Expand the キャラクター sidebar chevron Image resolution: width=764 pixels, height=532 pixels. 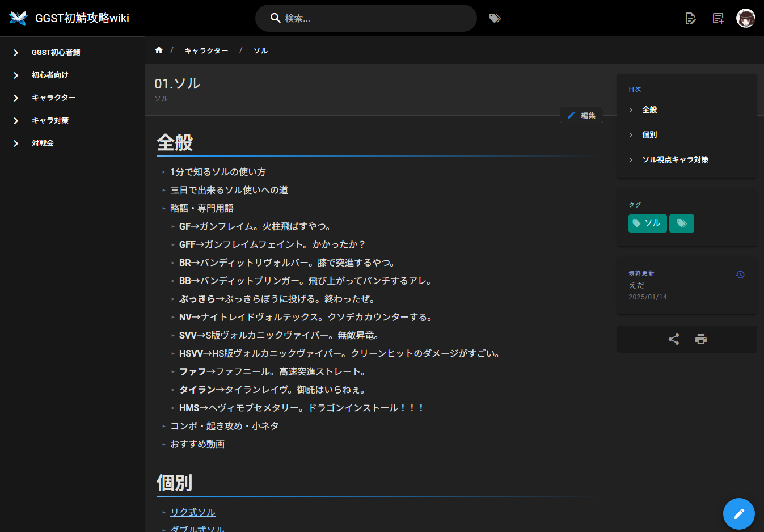click(x=16, y=98)
